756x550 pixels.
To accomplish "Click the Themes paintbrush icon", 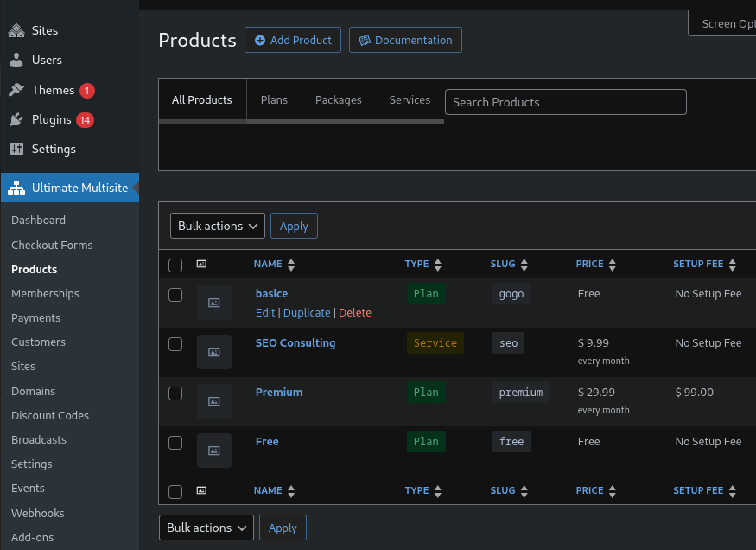I will pyautogui.click(x=17, y=89).
